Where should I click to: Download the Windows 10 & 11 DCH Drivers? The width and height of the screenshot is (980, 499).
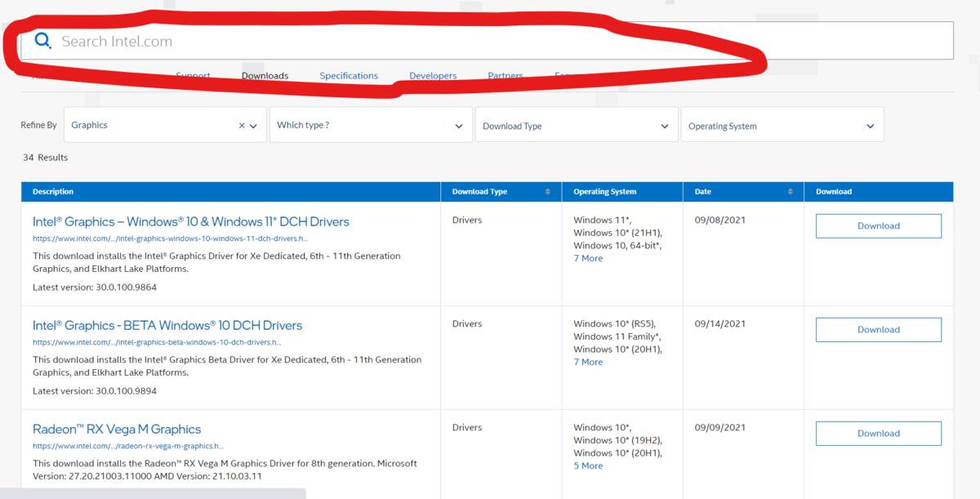[879, 226]
